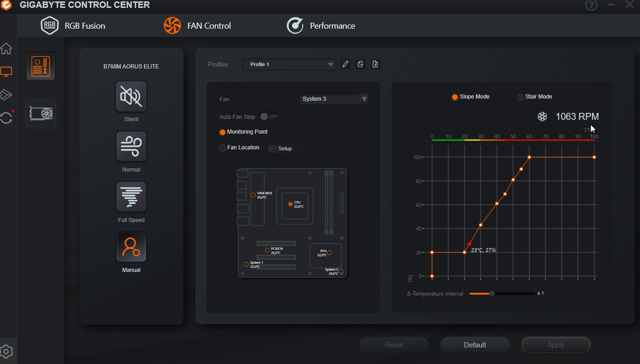Screen dimensions: 640x364
Task: Select the CPU sensor point
Action: [x=290, y=204]
